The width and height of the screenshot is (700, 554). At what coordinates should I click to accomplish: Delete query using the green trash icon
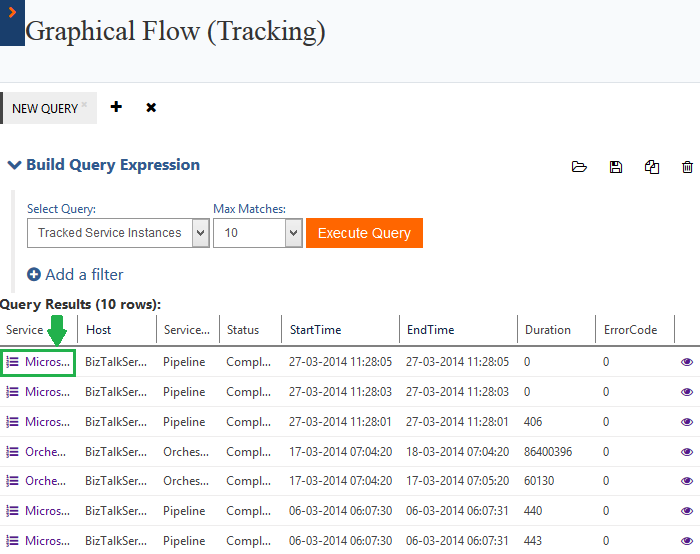pyautogui.click(x=687, y=167)
